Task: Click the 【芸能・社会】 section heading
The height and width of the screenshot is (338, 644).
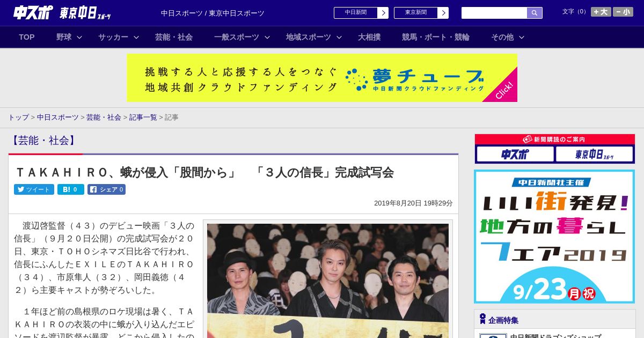Action: tap(44, 141)
